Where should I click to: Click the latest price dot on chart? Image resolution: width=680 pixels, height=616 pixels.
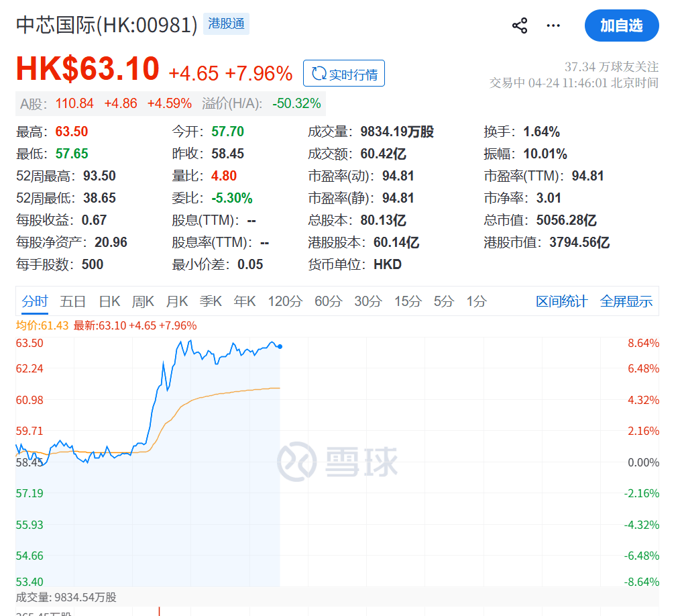tap(280, 346)
